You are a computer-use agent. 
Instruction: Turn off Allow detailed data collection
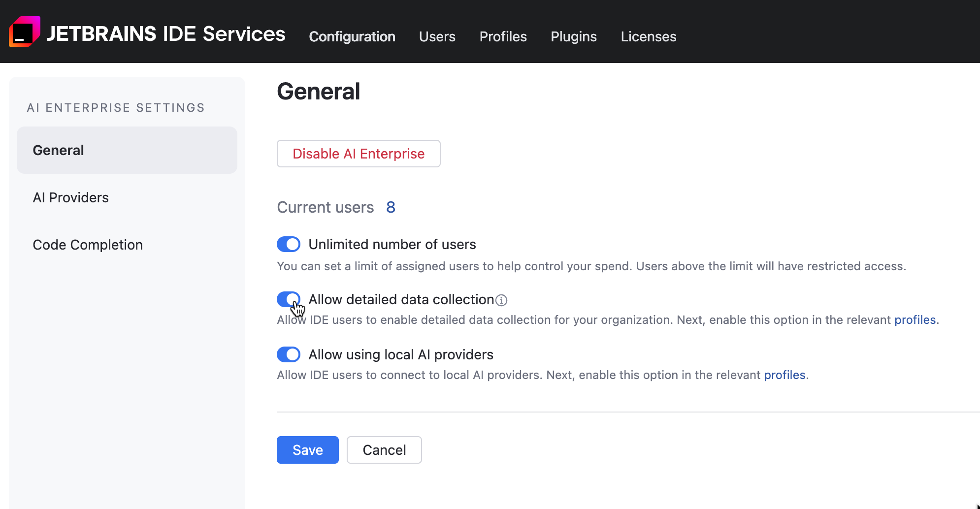point(289,299)
